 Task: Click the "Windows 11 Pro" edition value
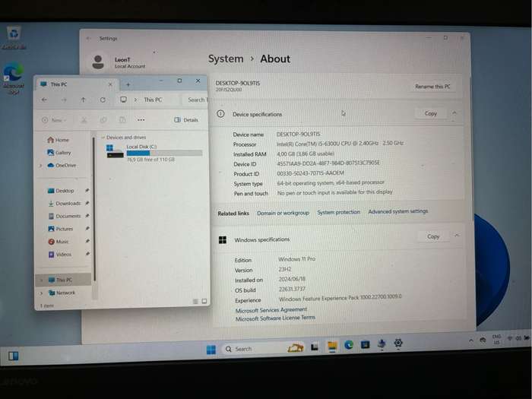[x=297, y=259]
